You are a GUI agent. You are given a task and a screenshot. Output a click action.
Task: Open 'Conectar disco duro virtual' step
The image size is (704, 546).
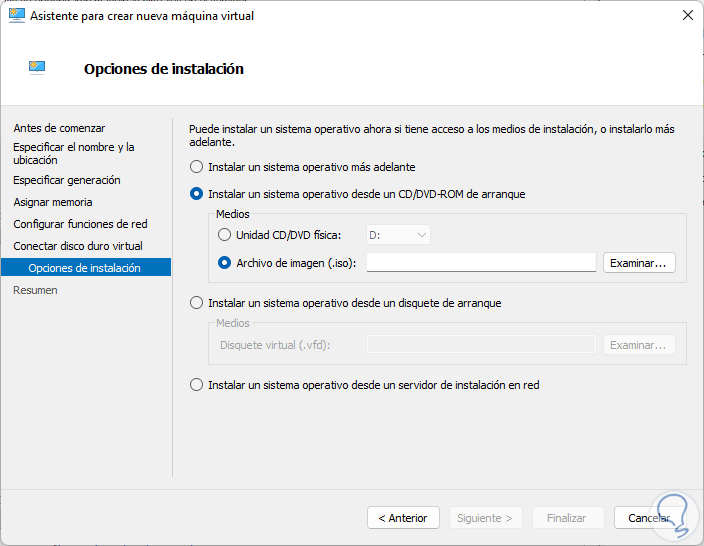click(x=78, y=246)
